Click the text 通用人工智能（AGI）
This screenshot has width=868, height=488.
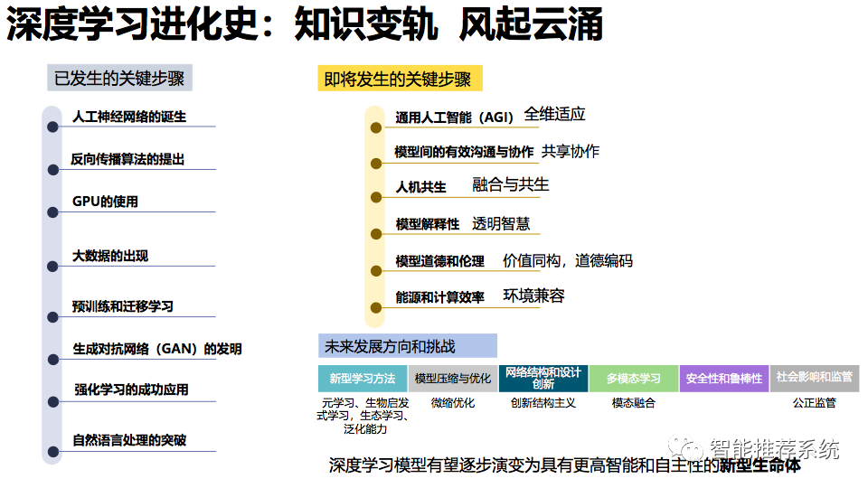(455, 117)
